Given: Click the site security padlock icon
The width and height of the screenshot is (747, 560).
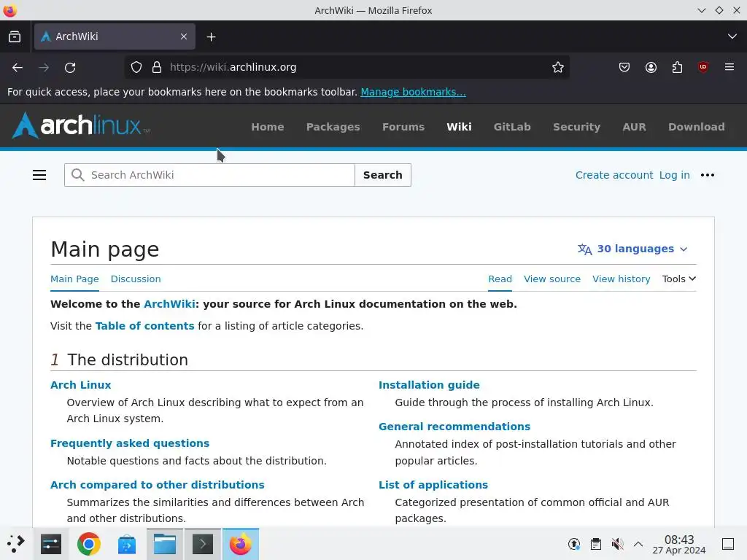Looking at the screenshot, I should click(157, 68).
